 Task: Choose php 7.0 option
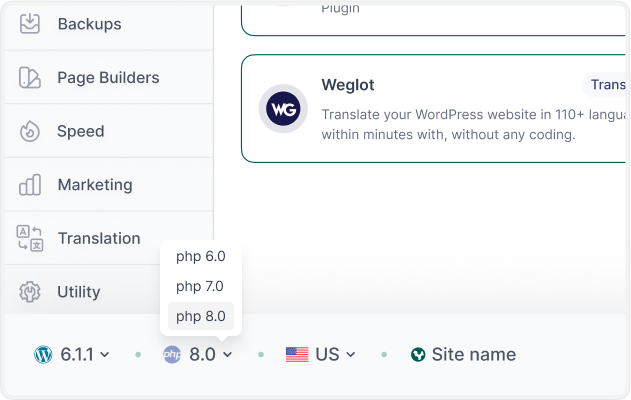201,286
